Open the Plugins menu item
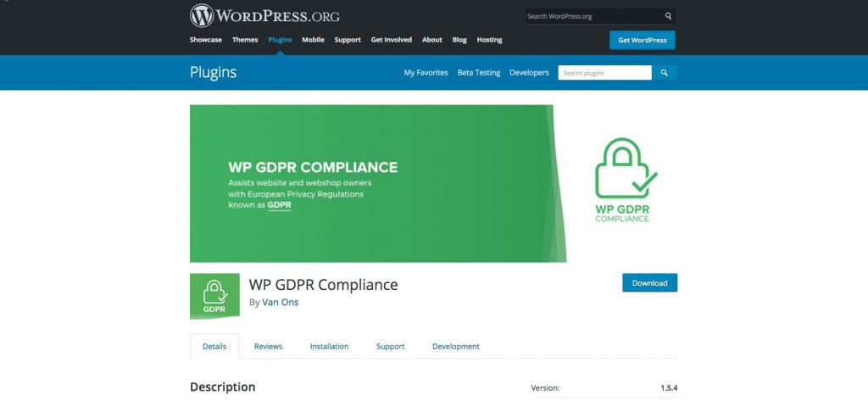The height and width of the screenshot is (401, 868). (280, 40)
